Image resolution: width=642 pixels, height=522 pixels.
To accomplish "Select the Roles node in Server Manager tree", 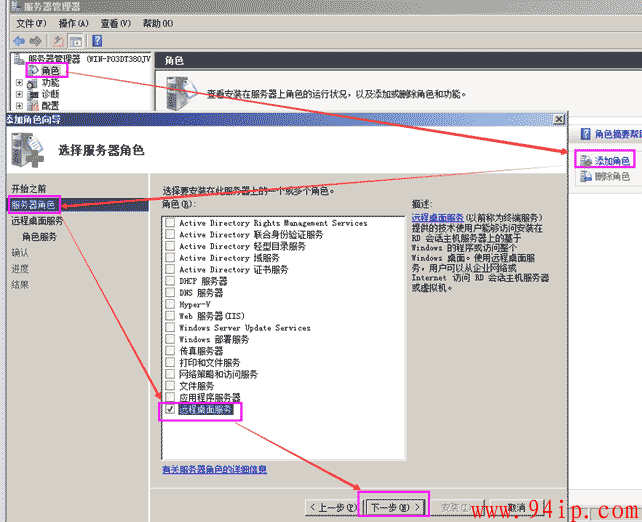I will click(50, 70).
